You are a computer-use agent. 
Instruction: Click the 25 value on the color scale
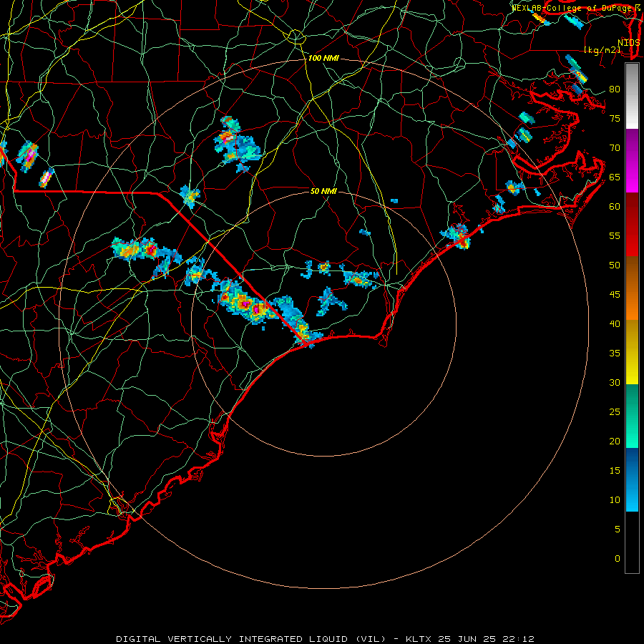click(x=615, y=412)
